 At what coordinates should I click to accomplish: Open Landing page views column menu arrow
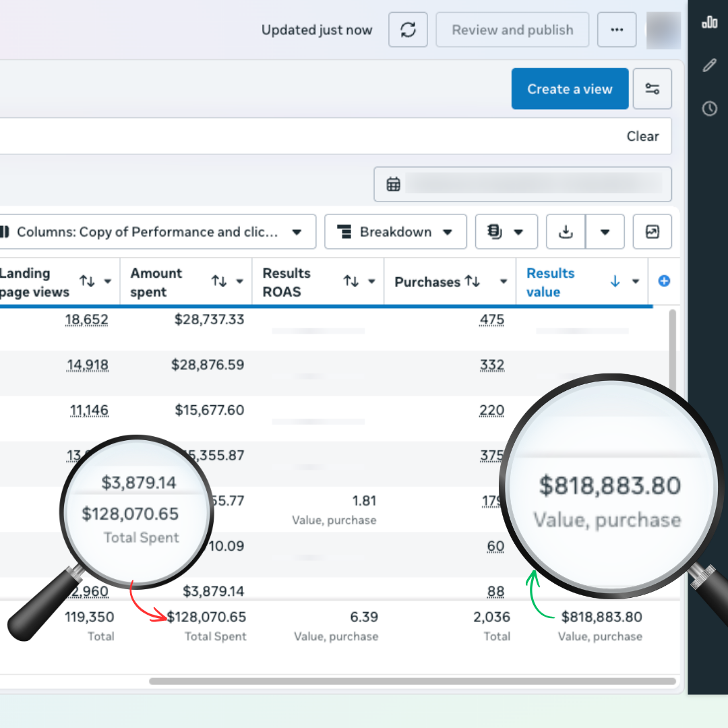coord(108,281)
